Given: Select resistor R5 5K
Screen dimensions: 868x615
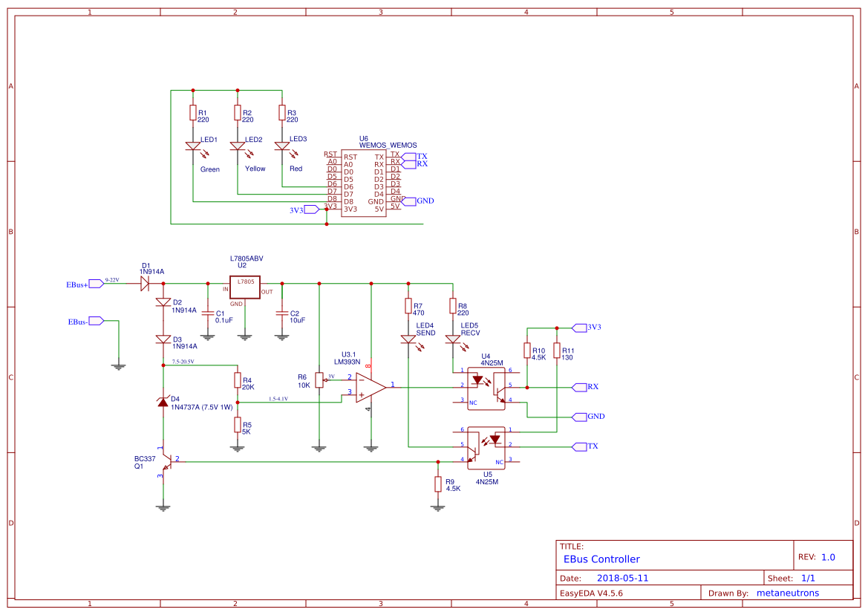Looking at the screenshot, I should pos(238,425).
